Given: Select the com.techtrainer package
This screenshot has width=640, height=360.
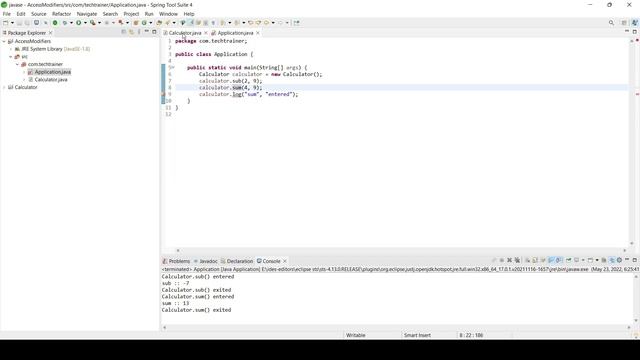Looking at the screenshot, I should click(45, 64).
